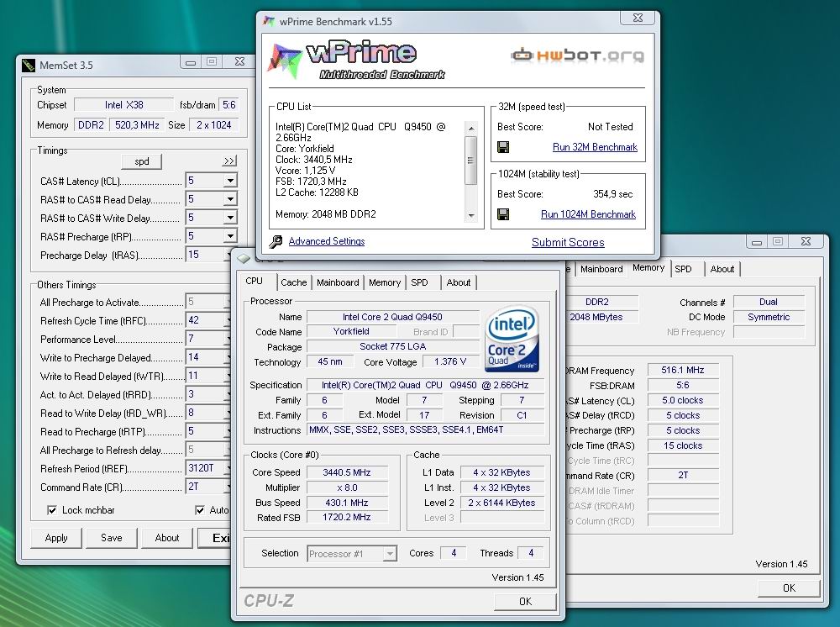Screen dimensions: 840x627
Task: Click the Run 1024M Benchmark link
Action: click(x=588, y=214)
